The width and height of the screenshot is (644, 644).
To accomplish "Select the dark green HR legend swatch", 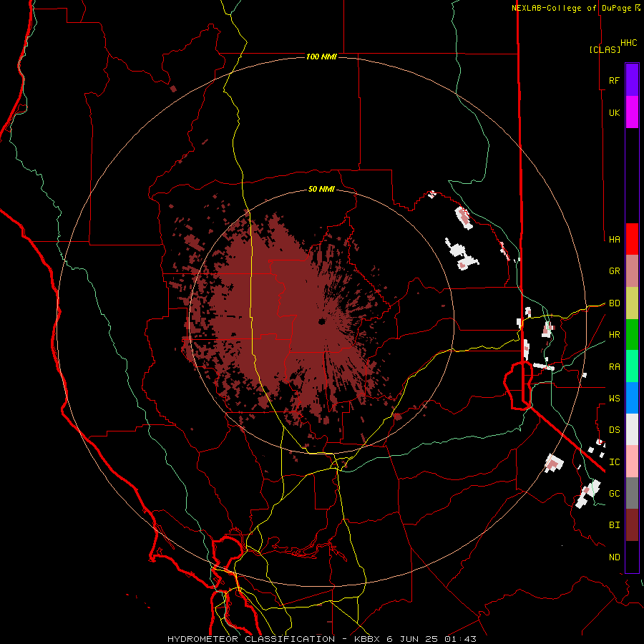I will point(632,335).
